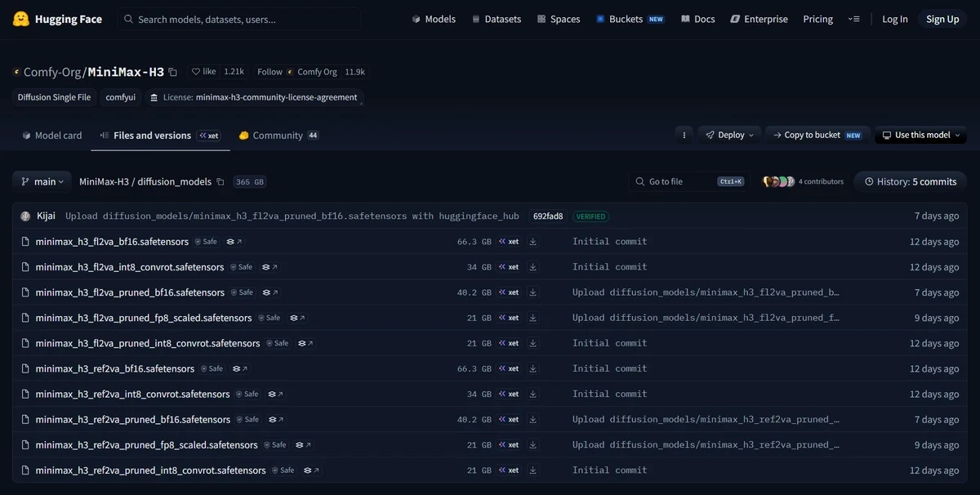Download minimax_h3_ref2va_pruned_int8_convrot.safetensors file
This screenshot has width=980, height=495.
pyautogui.click(x=533, y=470)
